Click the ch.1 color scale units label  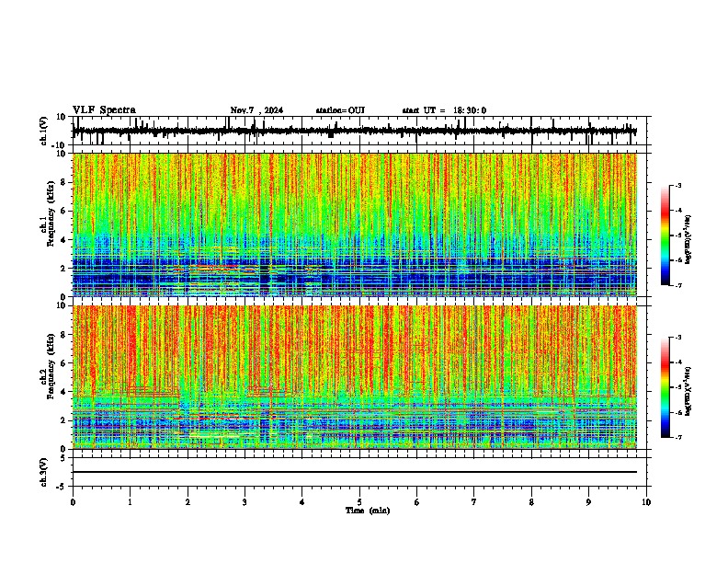coord(689,240)
